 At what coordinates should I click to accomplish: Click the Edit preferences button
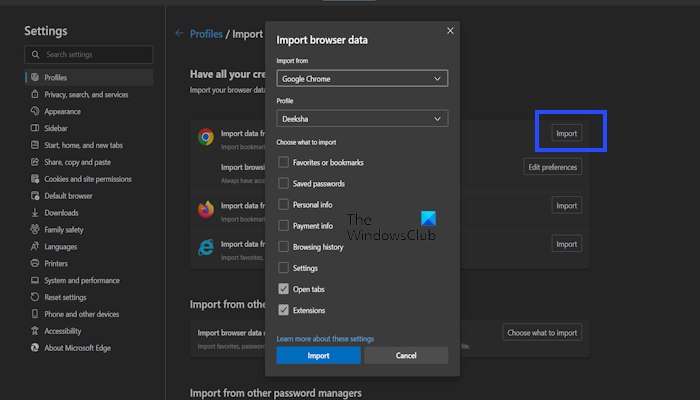tap(553, 167)
